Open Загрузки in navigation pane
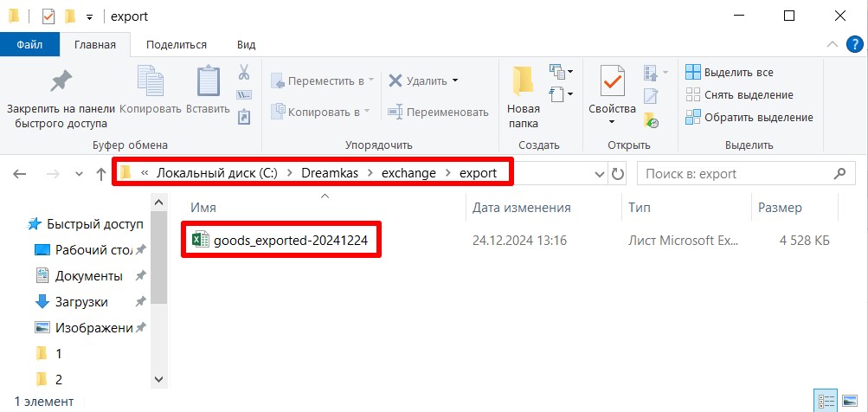 tap(71, 302)
